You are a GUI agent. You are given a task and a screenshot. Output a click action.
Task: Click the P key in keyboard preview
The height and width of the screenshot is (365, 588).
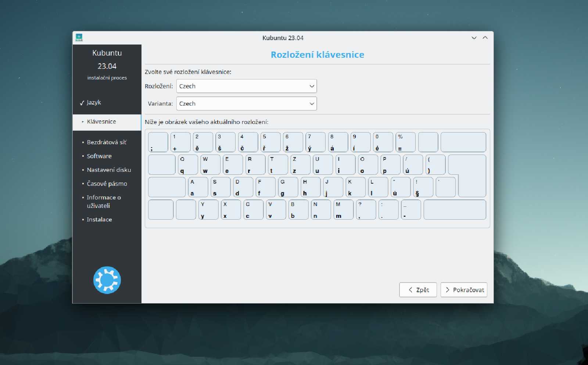[390, 164]
